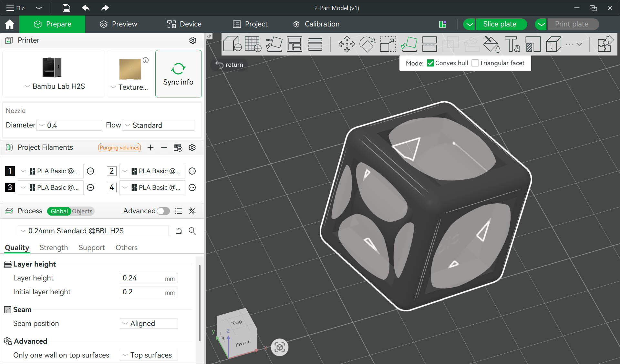Screen dimensions: 620x364
Task: Open the nozzle Diameter dropdown
Action: pyautogui.click(x=69, y=125)
